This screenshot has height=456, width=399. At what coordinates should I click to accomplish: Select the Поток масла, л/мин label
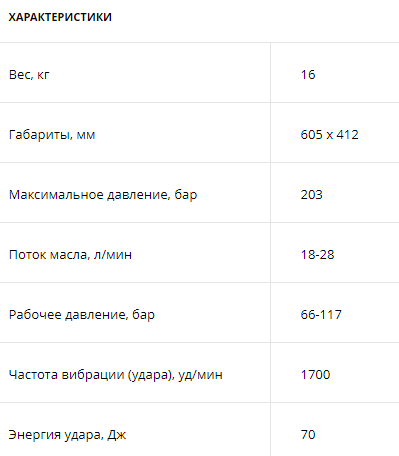tap(70, 255)
